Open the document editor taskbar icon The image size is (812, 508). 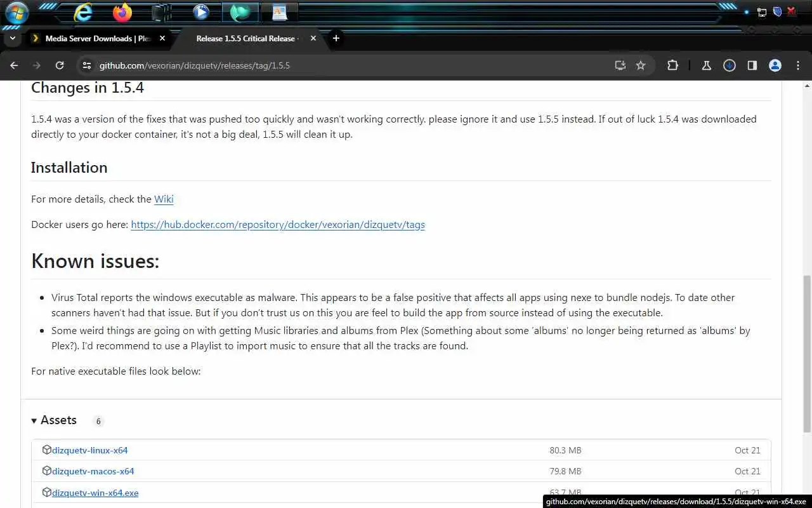(280, 12)
